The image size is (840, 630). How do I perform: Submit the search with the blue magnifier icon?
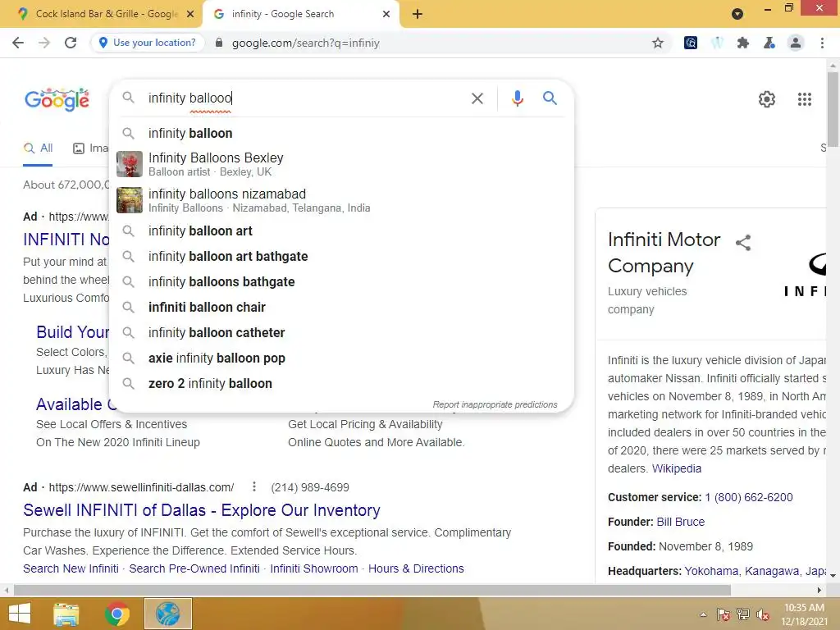coord(550,98)
